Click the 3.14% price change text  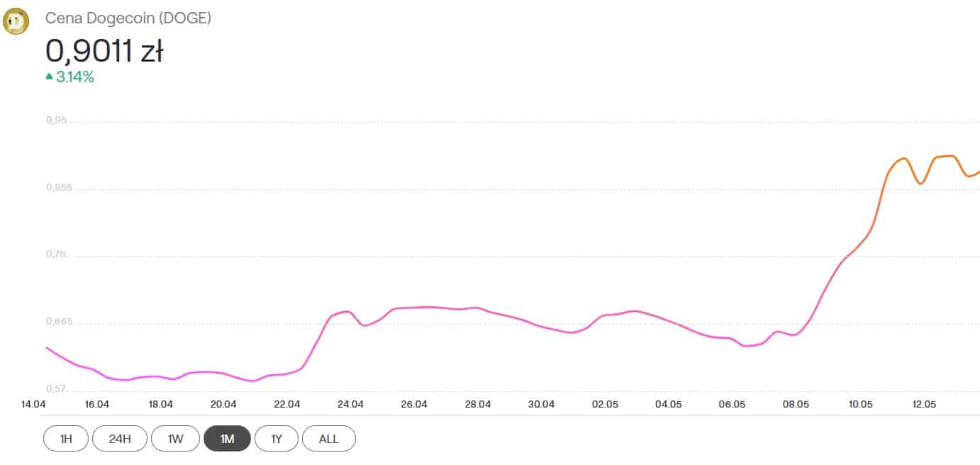[75, 77]
